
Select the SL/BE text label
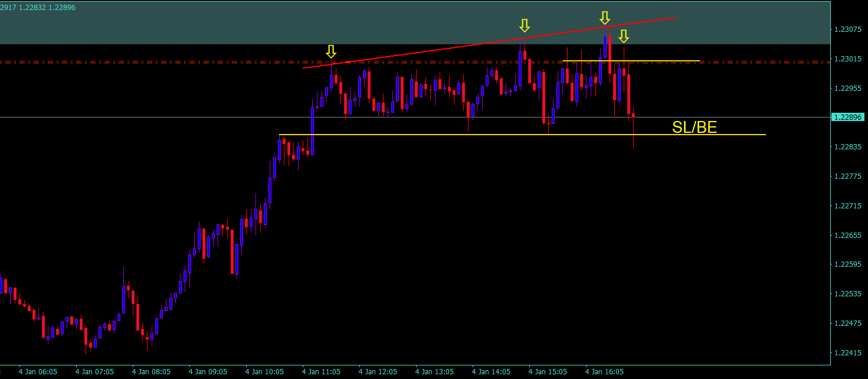click(x=695, y=127)
